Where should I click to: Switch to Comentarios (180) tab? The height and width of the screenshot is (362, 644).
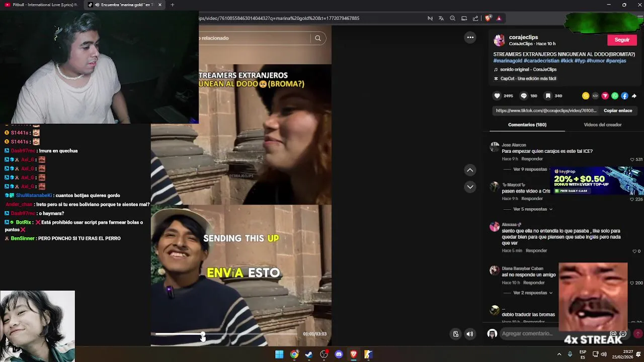[527, 125]
